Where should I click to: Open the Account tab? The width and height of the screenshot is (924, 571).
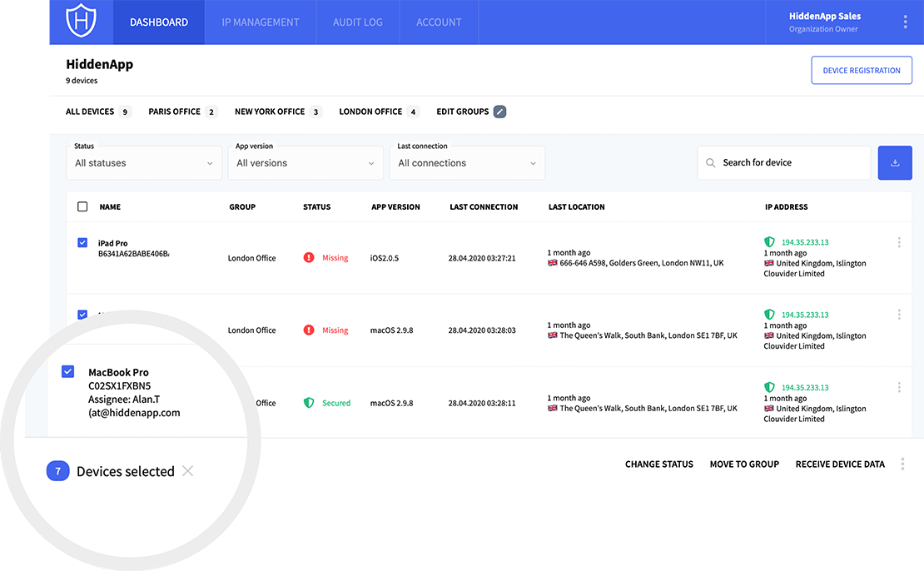pos(439,22)
